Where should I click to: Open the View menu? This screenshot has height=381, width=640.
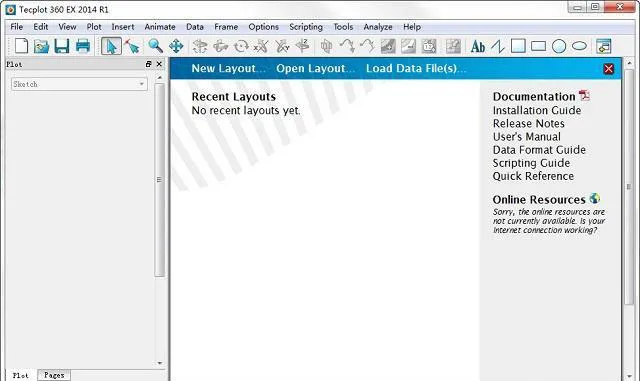coord(67,27)
